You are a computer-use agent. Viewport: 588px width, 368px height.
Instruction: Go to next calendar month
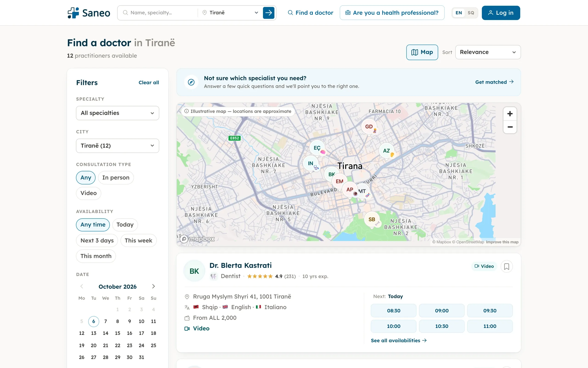(153, 286)
